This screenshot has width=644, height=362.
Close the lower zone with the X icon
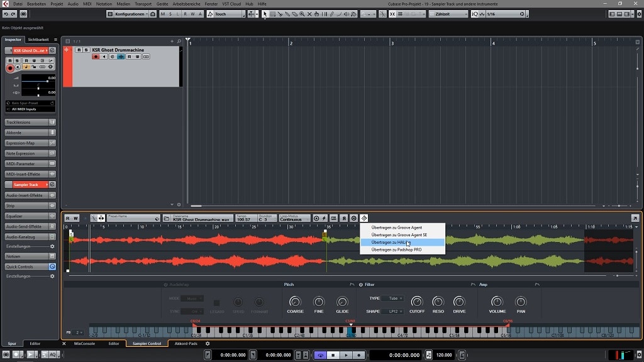pyautogui.click(x=64, y=344)
